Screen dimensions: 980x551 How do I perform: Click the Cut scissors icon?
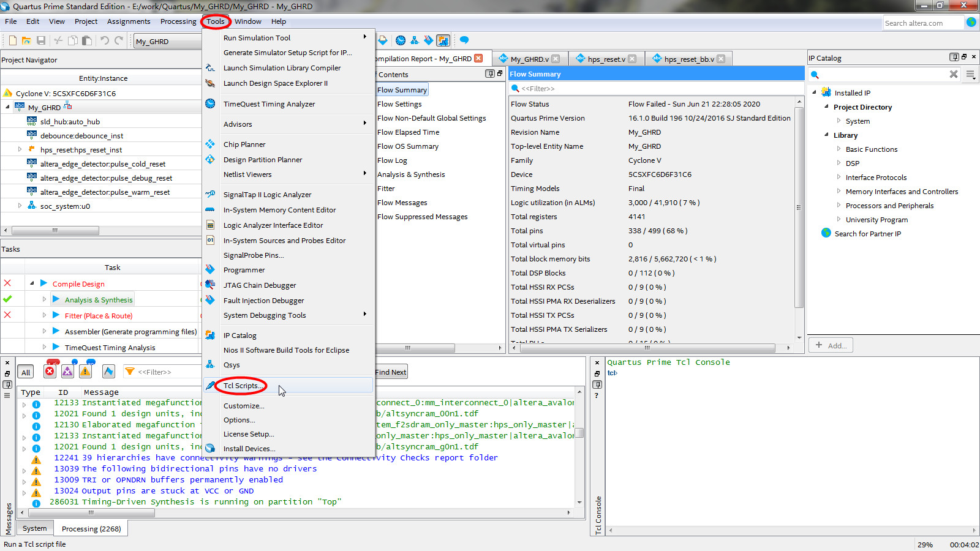click(x=58, y=40)
